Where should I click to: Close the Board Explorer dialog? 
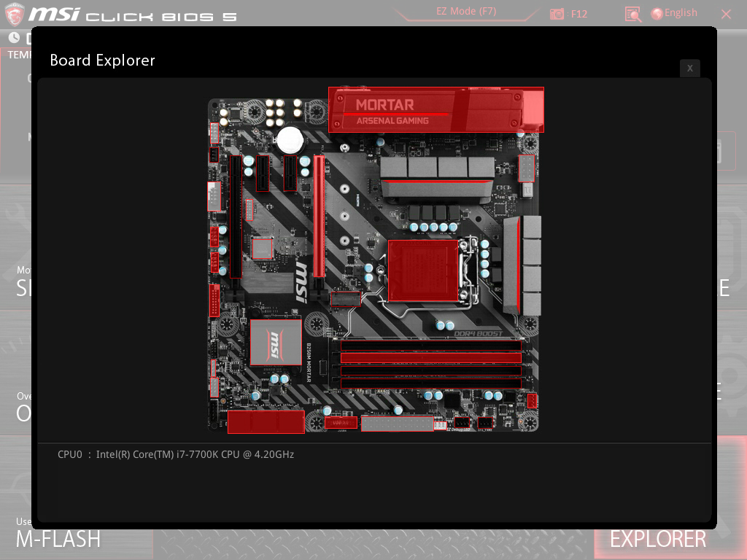tap(689, 68)
